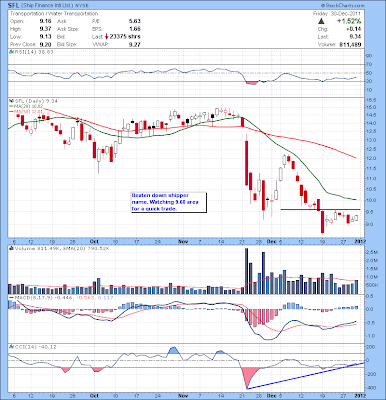The image size is (386, 400).
Task: Click the 23375 shrs last trade size
Action: [x=125, y=37]
